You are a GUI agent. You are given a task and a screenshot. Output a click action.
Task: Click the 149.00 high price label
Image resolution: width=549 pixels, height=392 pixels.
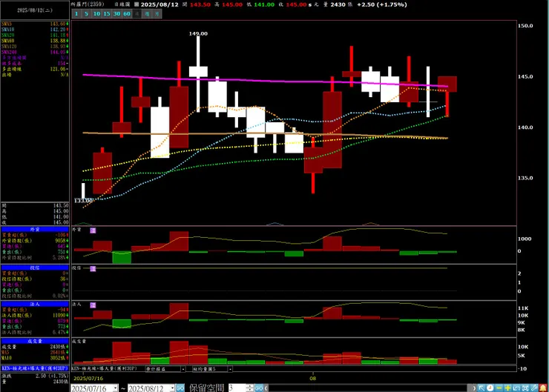(x=198, y=33)
